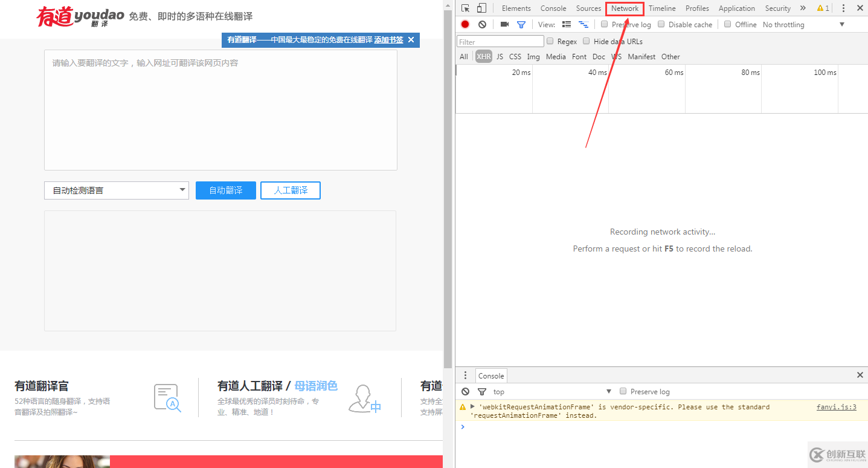Open the Security tab
This screenshot has height=468, width=868.
click(x=778, y=8)
